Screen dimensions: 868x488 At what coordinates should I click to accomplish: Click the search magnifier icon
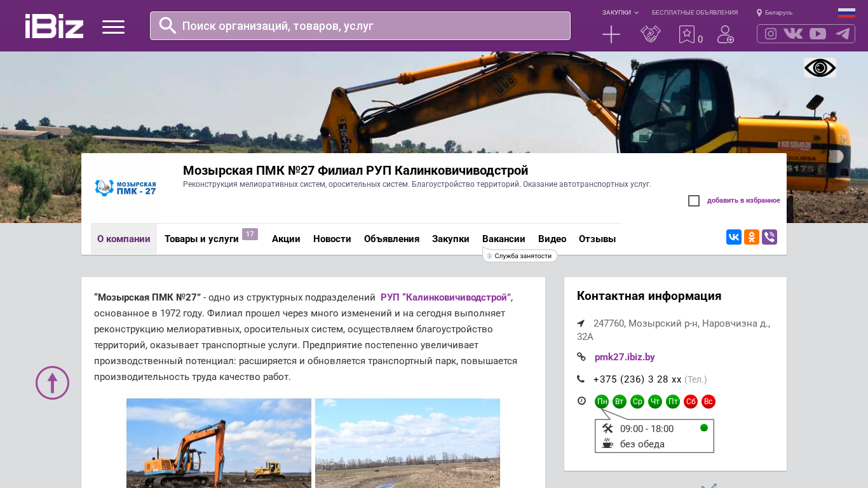(x=168, y=25)
